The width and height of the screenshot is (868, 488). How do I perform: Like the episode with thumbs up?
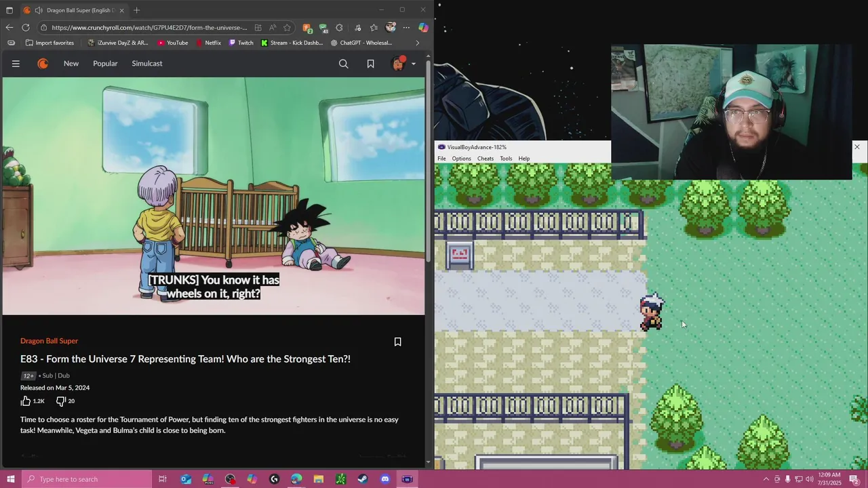[x=26, y=401]
